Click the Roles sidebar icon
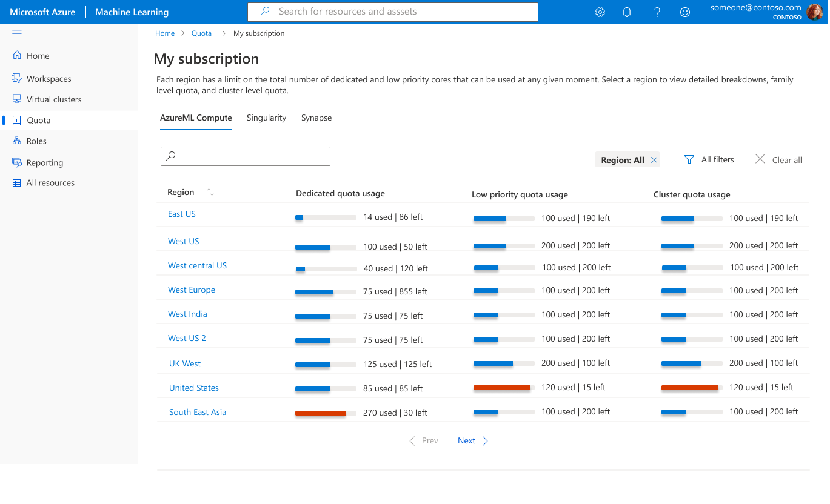This screenshot has width=830, height=504. [x=17, y=141]
